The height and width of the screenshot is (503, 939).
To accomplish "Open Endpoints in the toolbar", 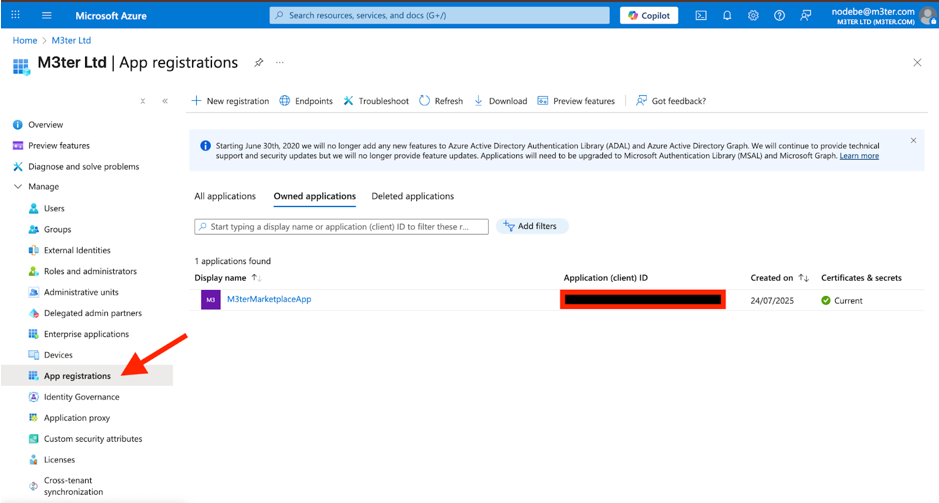I will [x=306, y=101].
